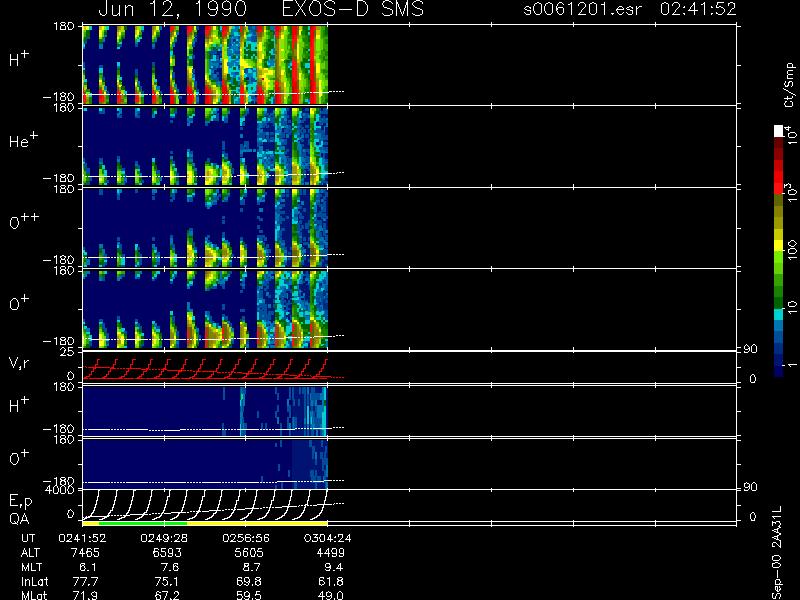
Task: Click the UT value '0241:52'
Action: coord(82,538)
